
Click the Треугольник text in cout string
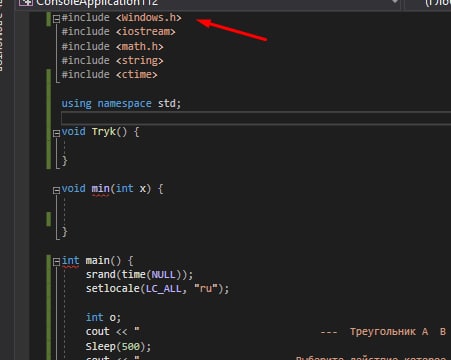(x=383, y=332)
